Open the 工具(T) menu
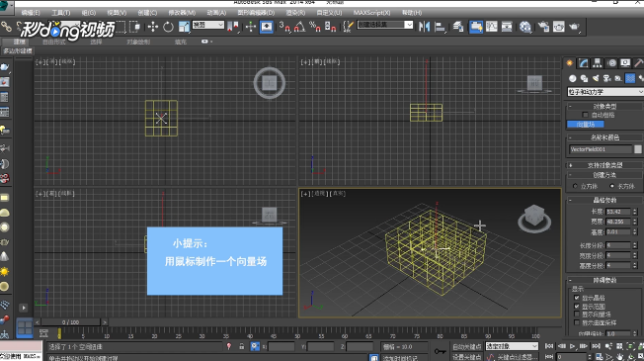The height and width of the screenshot is (361, 644). click(x=61, y=13)
